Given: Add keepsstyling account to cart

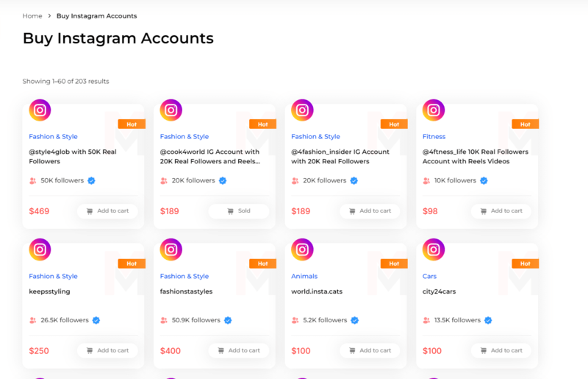Looking at the screenshot, I should (x=107, y=350).
